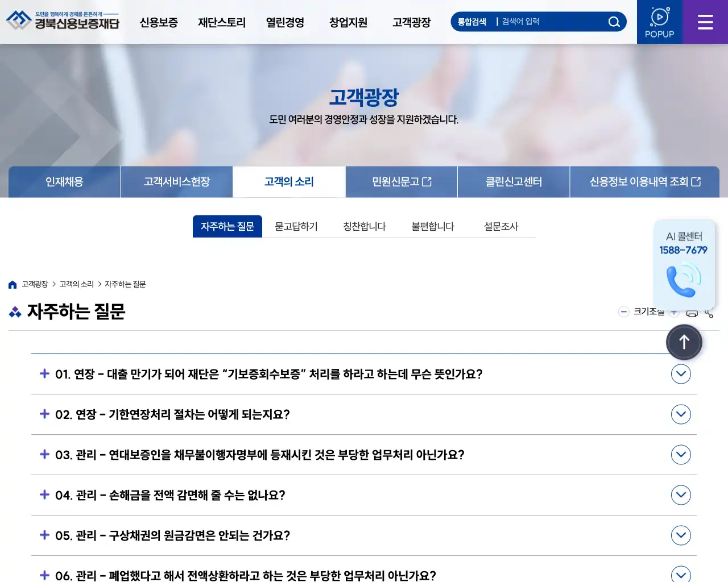728x582 pixels.
Task: Click the search magnifier icon
Action: click(x=614, y=22)
